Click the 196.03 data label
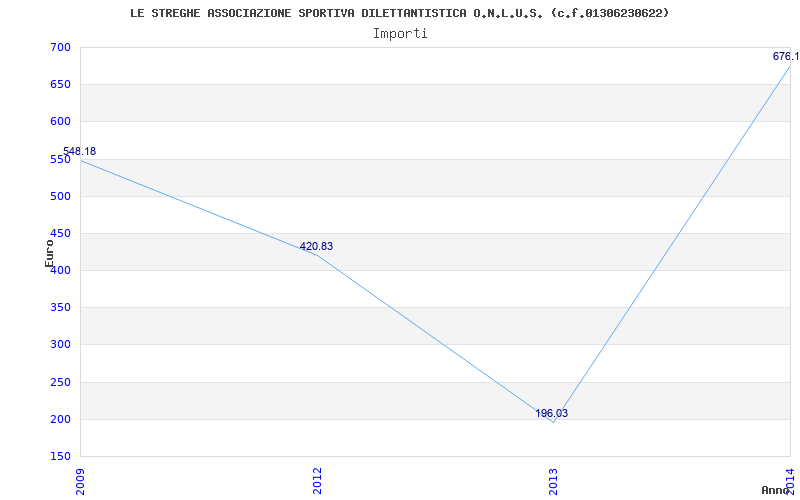Viewport: 800px width, 500px height. [552, 413]
